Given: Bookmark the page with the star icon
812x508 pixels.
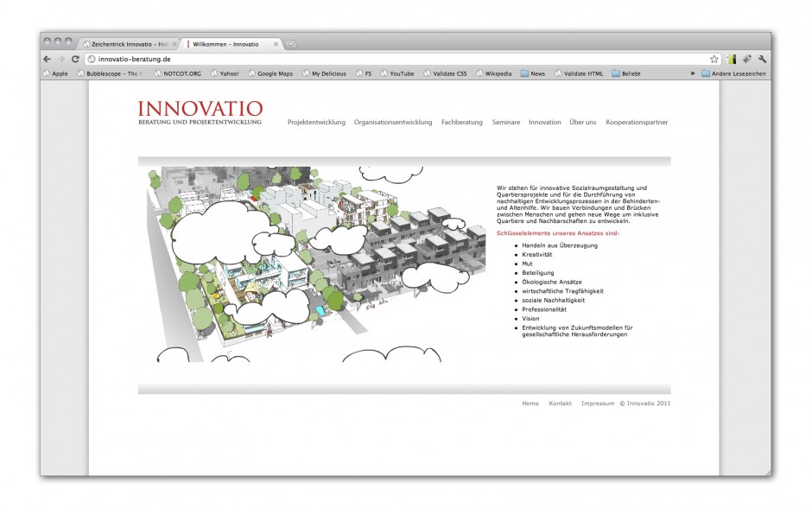Looking at the screenshot, I should click(x=714, y=59).
